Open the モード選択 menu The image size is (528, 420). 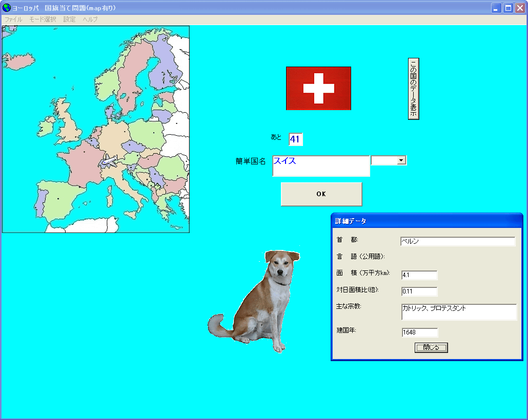(x=43, y=19)
